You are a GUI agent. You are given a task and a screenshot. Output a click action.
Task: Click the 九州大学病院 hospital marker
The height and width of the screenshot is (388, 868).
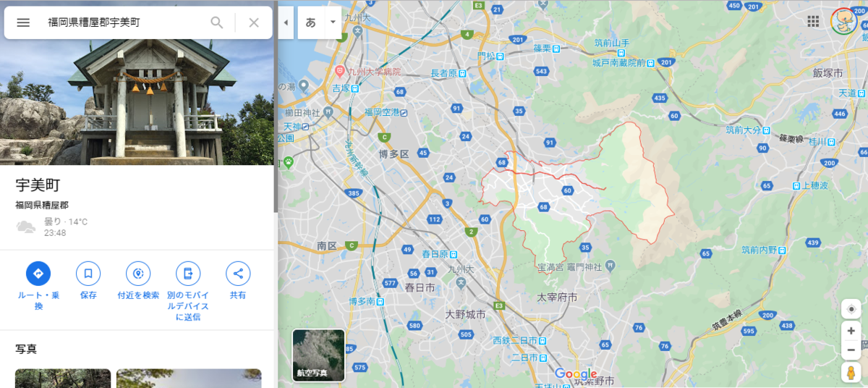339,72
